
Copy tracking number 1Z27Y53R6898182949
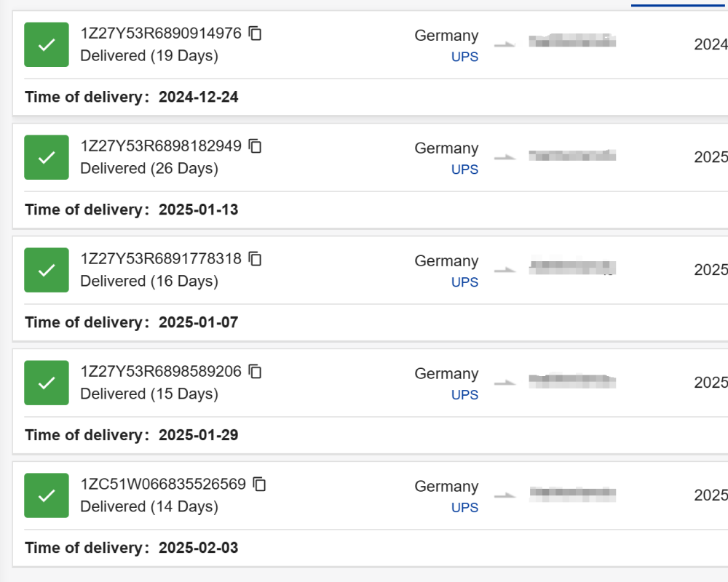point(255,146)
